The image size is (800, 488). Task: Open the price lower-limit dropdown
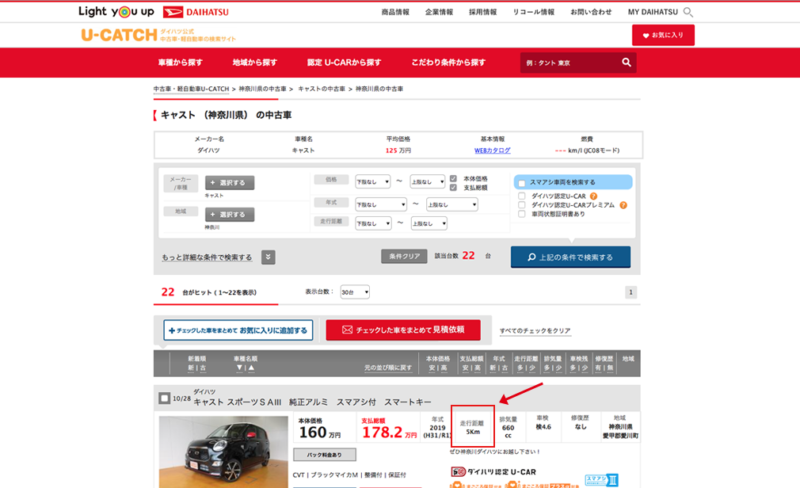(373, 181)
